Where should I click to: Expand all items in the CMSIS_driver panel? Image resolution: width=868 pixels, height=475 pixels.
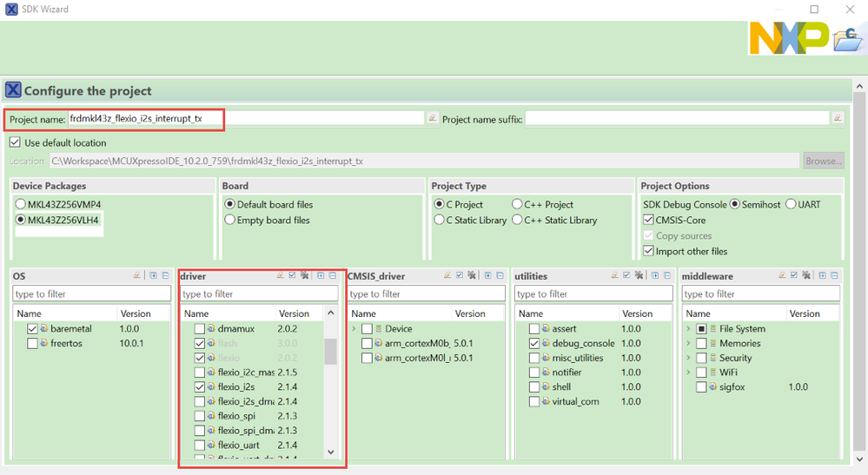[487, 274]
